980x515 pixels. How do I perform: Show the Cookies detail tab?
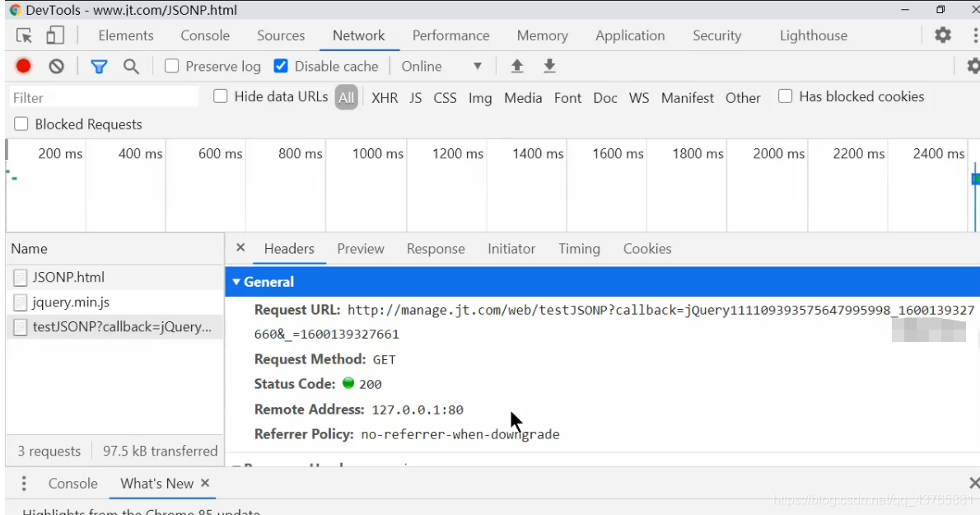[646, 249]
